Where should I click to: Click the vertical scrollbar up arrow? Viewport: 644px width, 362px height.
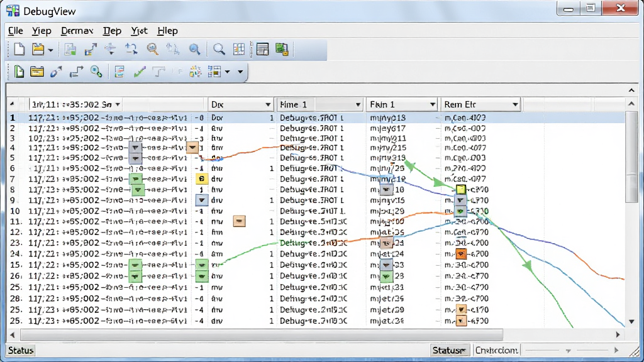click(x=631, y=104)
